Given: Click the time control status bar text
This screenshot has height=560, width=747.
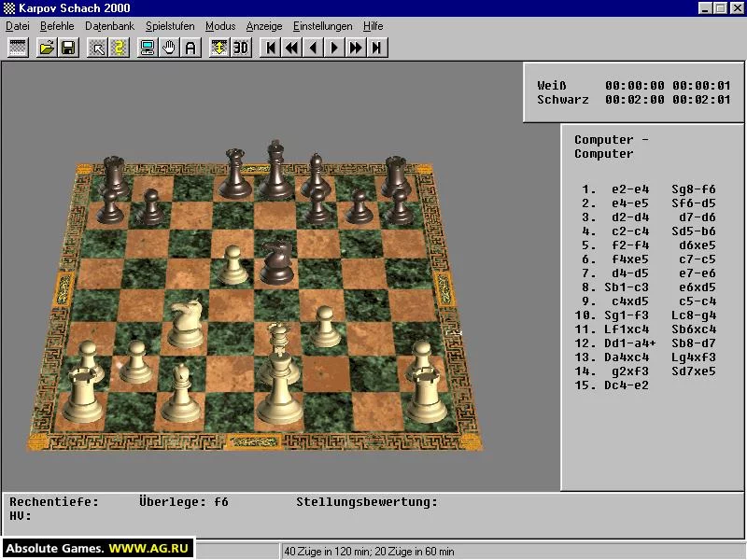Looking at the screenshot, I should coord(369,552).
